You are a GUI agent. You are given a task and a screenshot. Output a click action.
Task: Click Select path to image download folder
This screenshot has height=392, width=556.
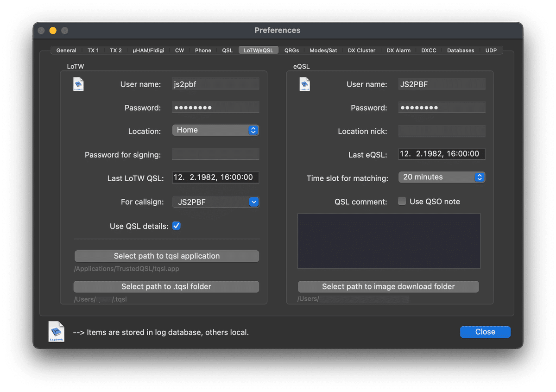[x=388, y=287]
